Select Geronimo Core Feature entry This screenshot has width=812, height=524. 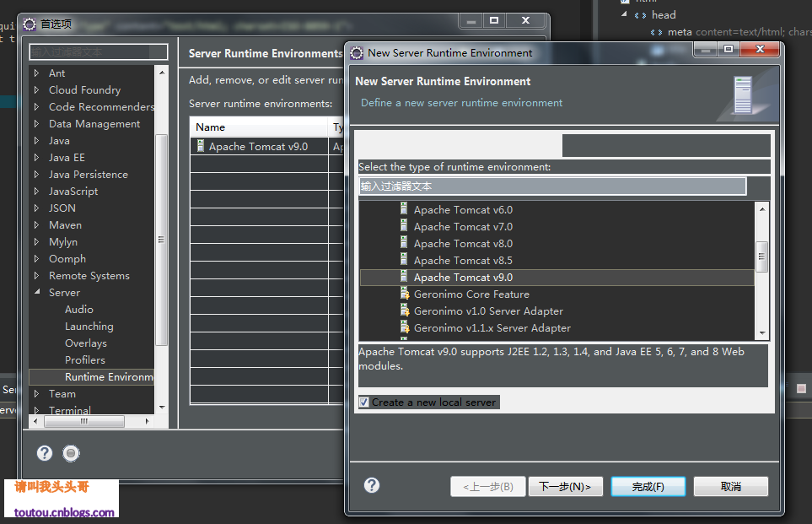click(471, 294)
